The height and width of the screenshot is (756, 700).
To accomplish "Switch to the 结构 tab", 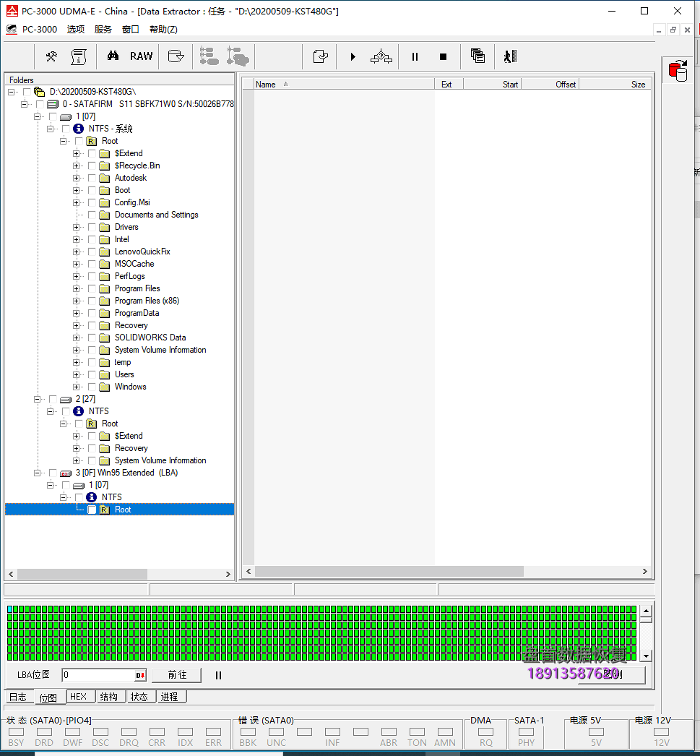I will [x=109, y=697].
